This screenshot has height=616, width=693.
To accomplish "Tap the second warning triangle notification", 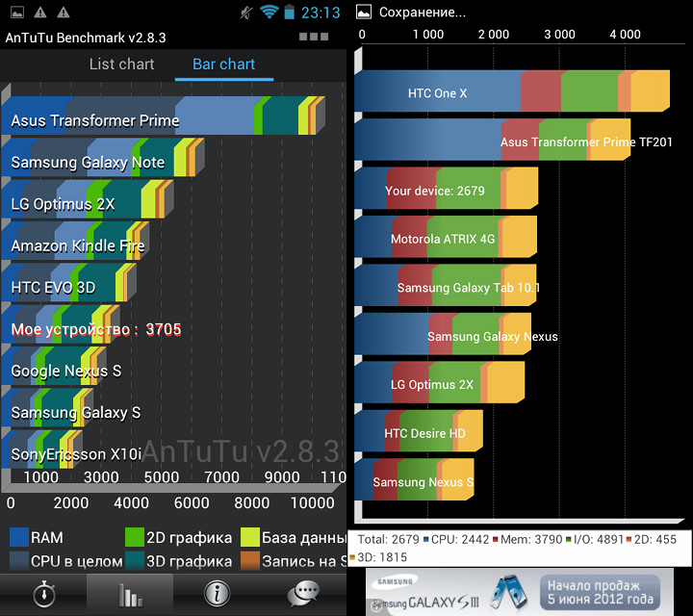I will point(64,13).
